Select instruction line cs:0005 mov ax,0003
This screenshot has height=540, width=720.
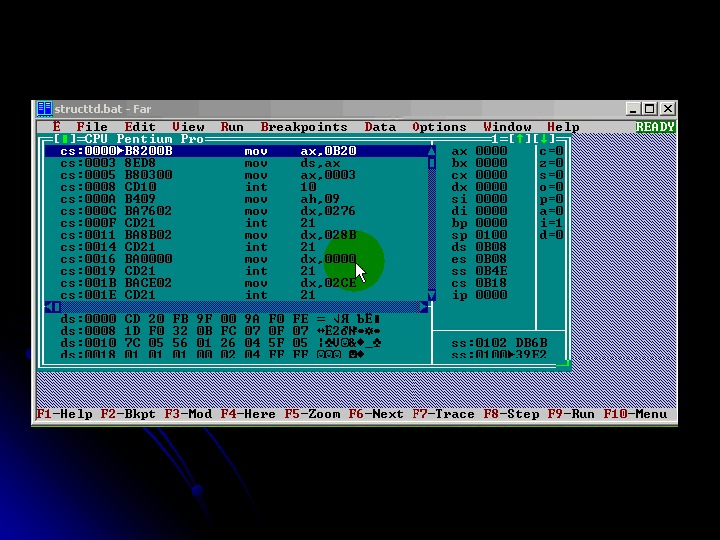pos(236,174)
